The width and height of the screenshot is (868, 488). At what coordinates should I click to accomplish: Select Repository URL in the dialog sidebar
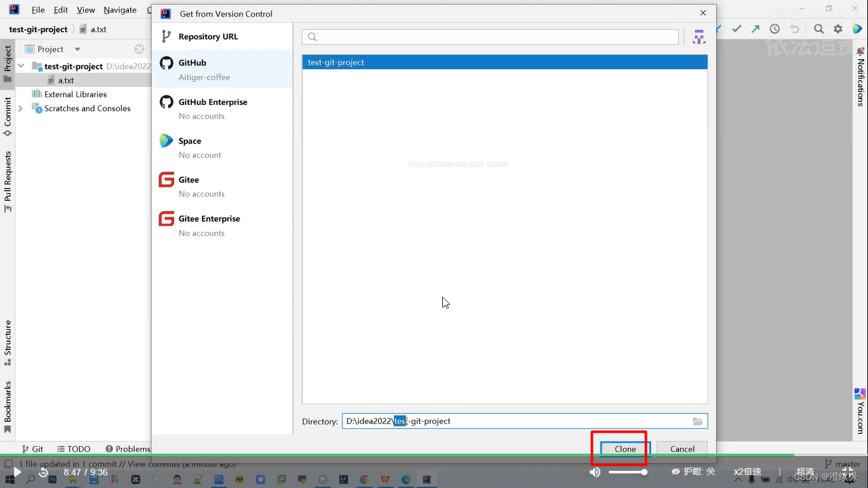click(222, 36)
